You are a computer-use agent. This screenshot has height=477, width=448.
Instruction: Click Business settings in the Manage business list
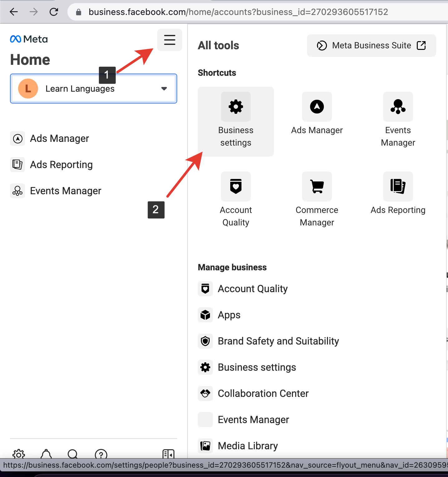tap(257, 367)
